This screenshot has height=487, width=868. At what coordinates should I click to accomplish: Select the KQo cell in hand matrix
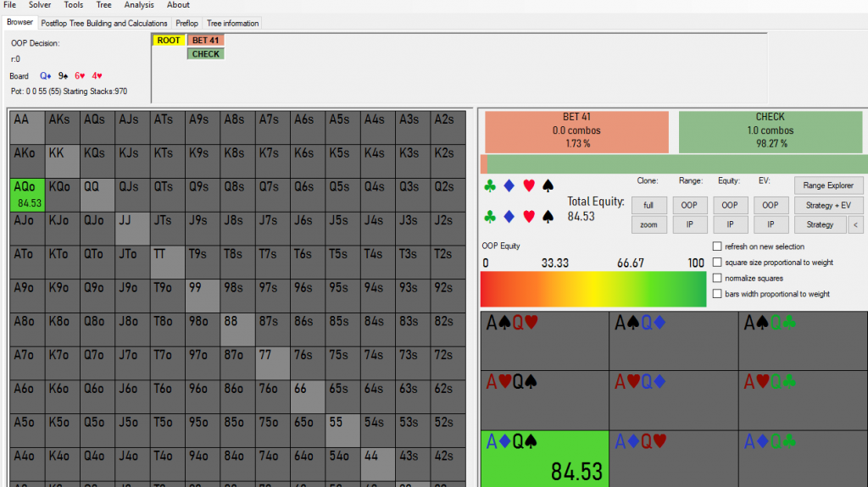click(62, 195)
